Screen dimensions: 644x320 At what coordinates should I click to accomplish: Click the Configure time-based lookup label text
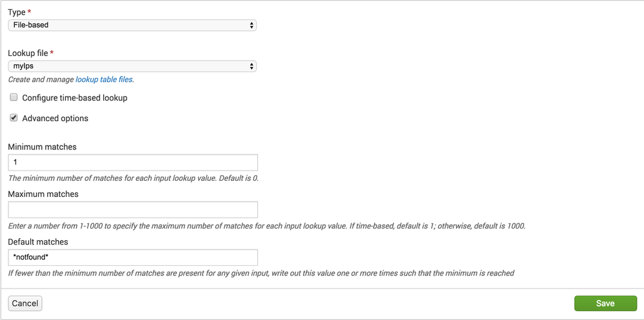point(75,98)
